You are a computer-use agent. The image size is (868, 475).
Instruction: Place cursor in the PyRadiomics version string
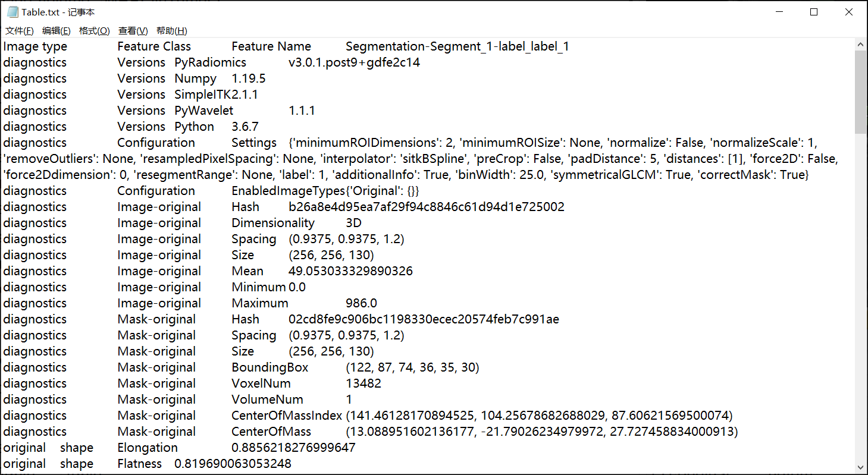pyautogui.click(x=354, y=62)
